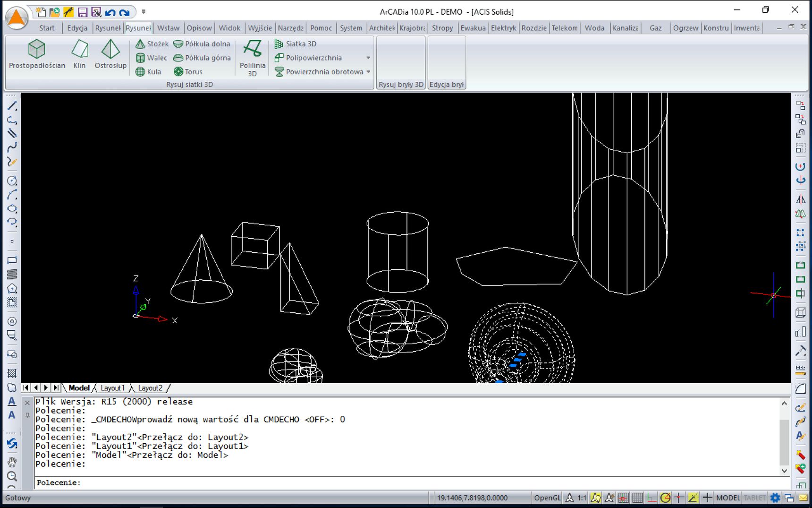Select the Ostrosłup pyramid mesh tool
The width and height of the screenshot is (812, 508).
110,55
